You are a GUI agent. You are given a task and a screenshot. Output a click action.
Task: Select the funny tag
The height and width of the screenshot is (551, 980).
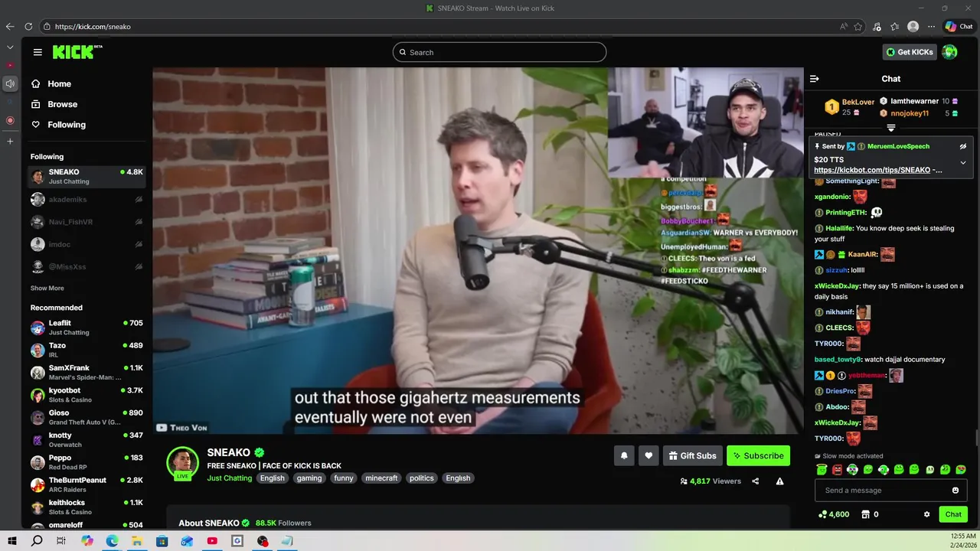pyautogui.click(x=344, y=478)
